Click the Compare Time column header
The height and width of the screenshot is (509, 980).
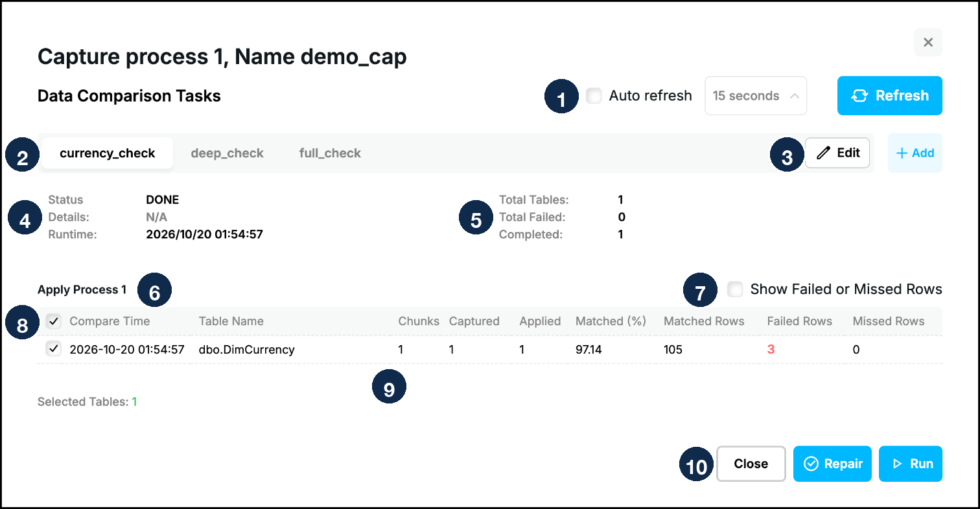click(x=110, y=321)
